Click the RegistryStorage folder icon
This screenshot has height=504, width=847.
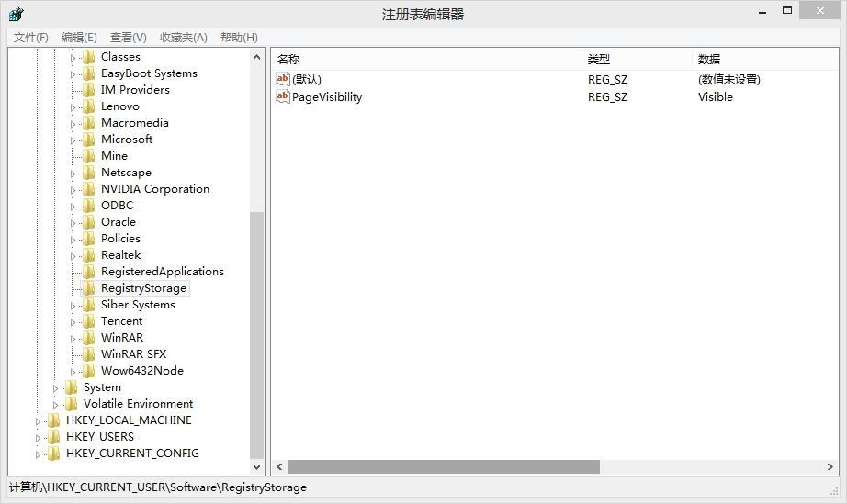pos(88,288)
